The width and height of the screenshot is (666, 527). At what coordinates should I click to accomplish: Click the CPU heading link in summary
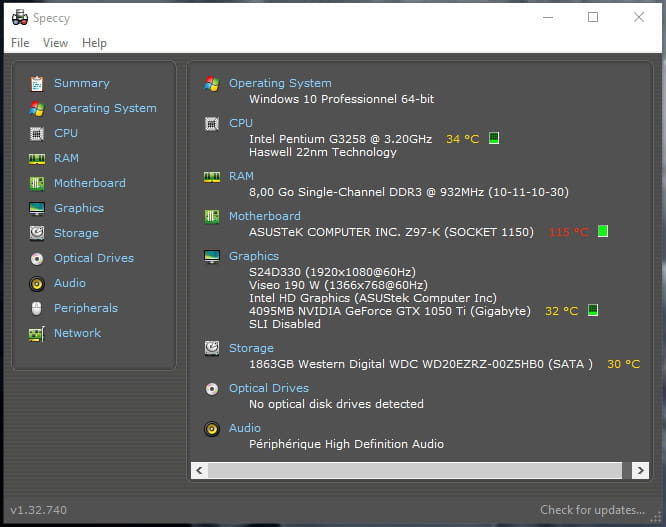click(241, 123)
